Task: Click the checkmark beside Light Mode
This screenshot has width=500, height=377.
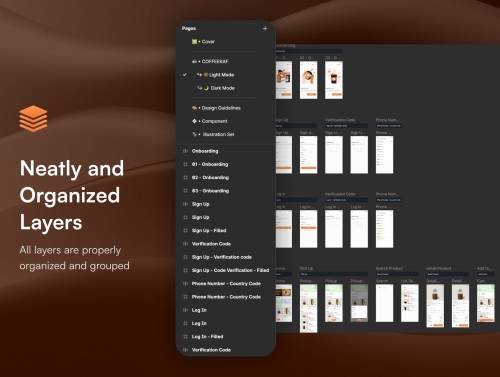Action: (185, 75)
